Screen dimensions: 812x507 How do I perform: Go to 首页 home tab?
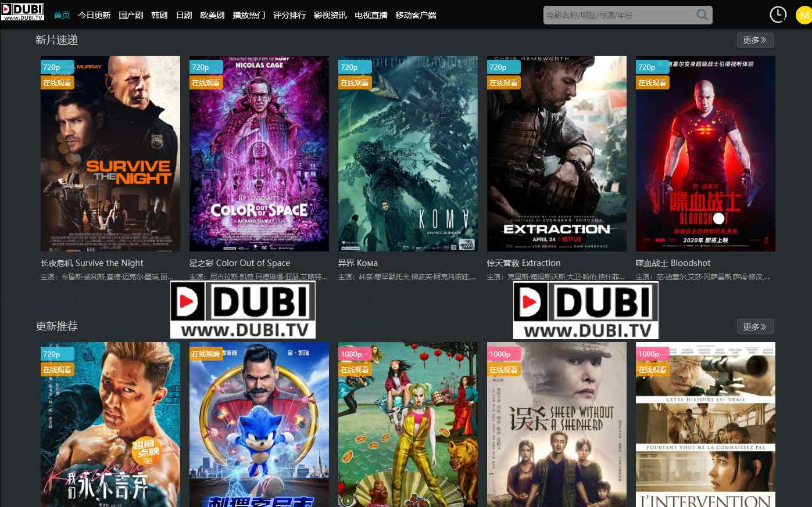pos(62,15)
